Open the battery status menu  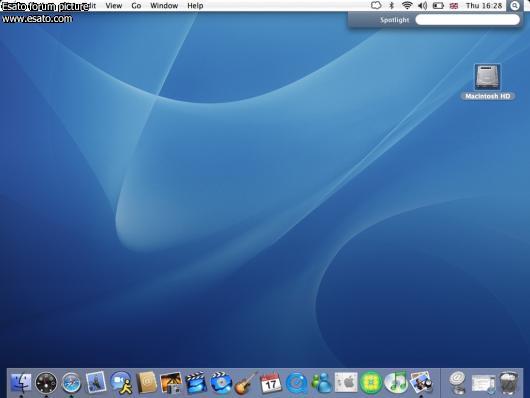tap(438, 5)
